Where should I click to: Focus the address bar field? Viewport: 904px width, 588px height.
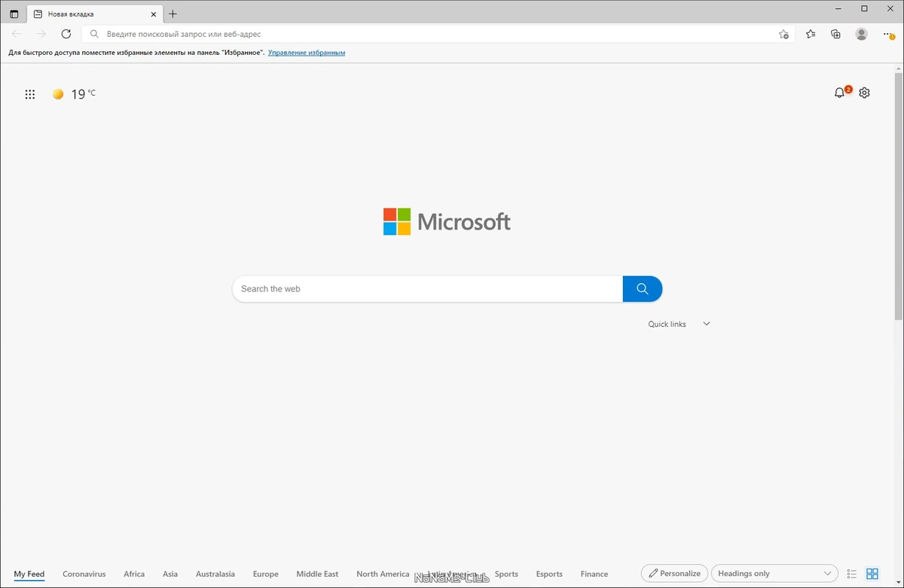pos(437,34)
